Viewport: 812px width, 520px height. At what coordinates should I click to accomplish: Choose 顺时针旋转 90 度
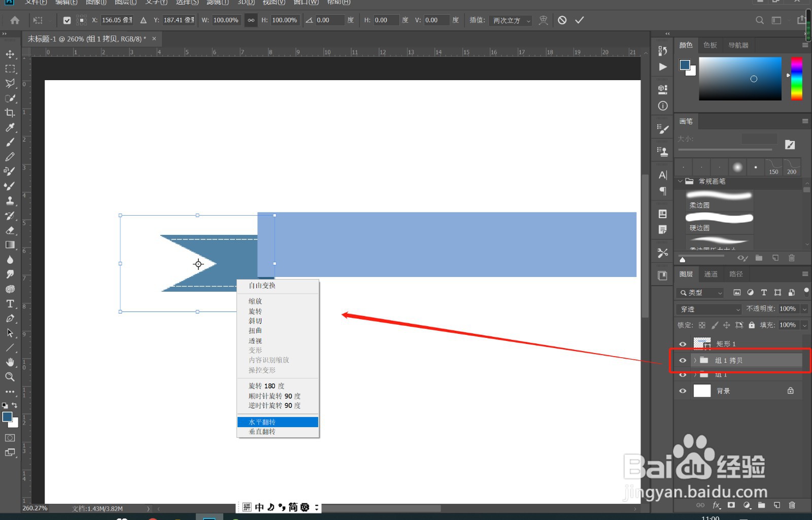278,396
